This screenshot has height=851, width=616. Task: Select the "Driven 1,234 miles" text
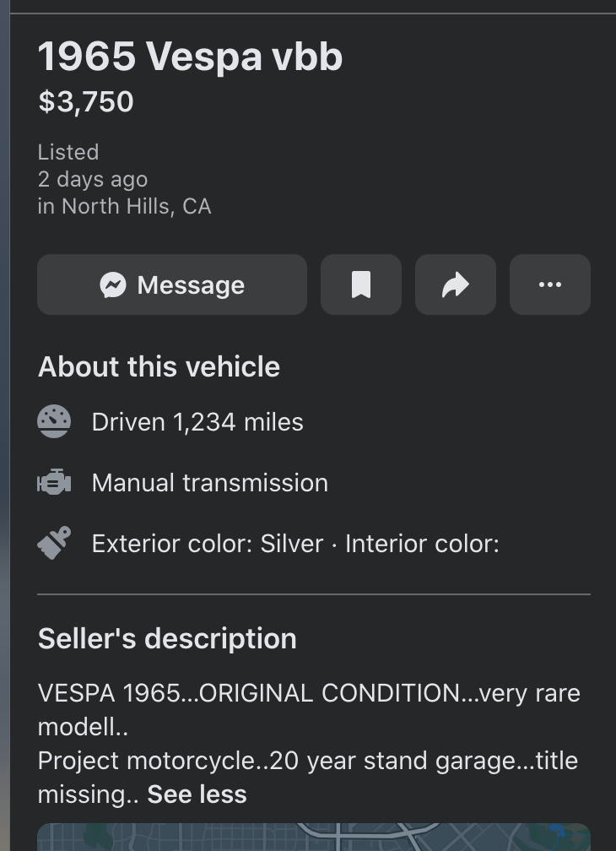click(x=197, y=422)
